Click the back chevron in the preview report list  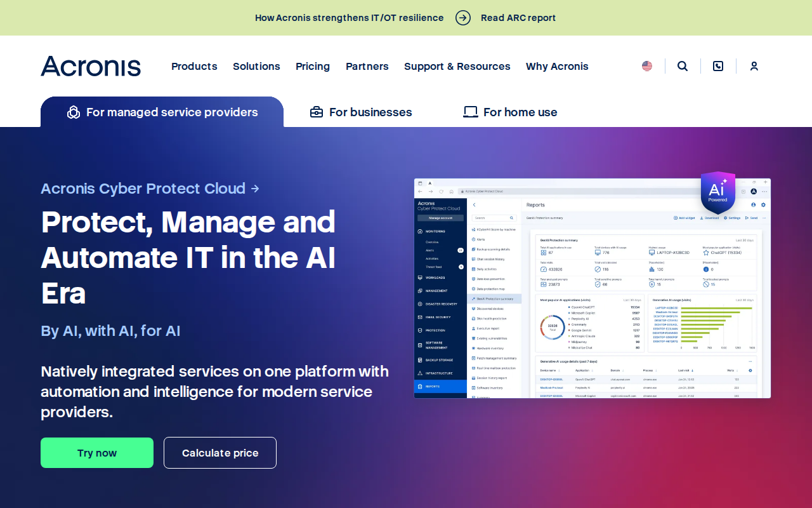coord(474,204)
